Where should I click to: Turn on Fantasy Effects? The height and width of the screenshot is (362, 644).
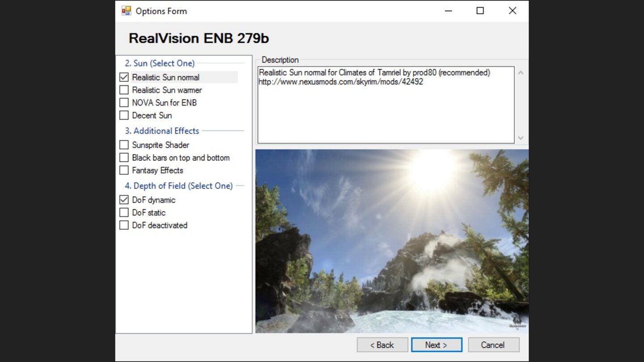[124, 170]
